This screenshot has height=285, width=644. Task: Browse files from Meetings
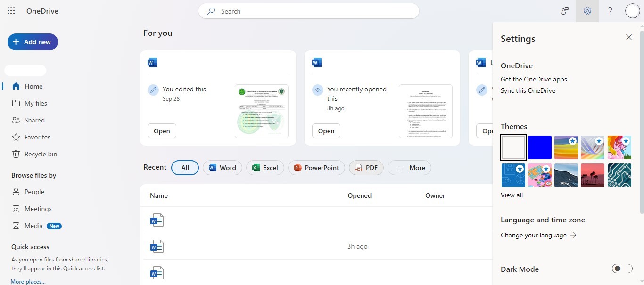pyautogui.click(x=38, y=208)
